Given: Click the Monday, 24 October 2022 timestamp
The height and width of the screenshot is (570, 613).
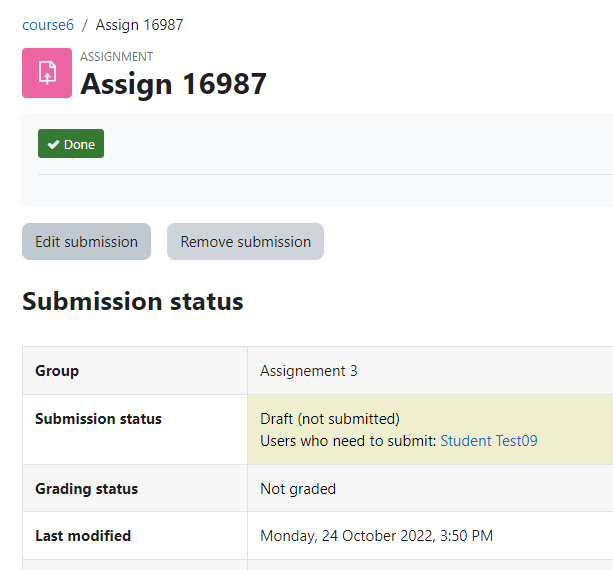Looking at the screenshot, I should 376,536.
